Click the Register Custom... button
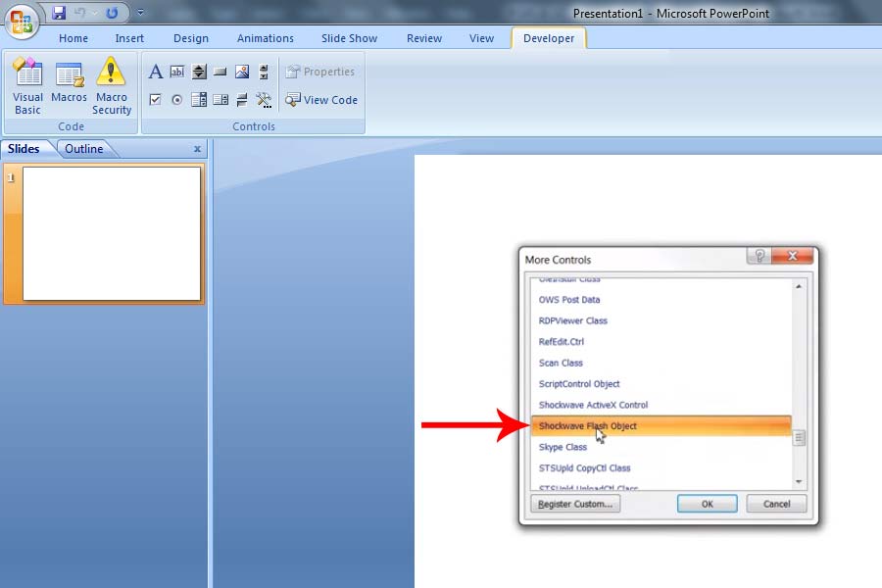Image resolution: width=882 pixels, height=588 pixels. point(575,504)
